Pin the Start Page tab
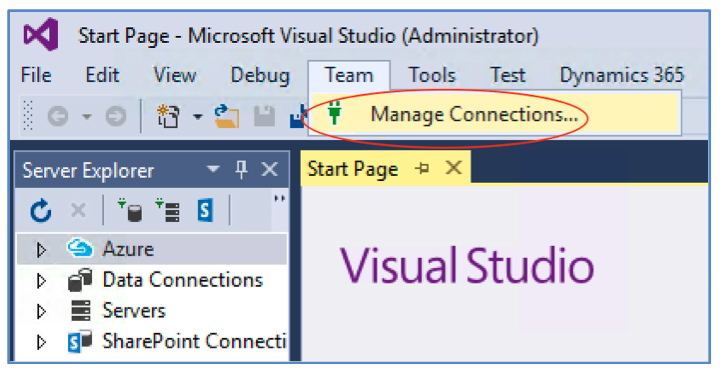721x376 pixels. click(422, 168)
